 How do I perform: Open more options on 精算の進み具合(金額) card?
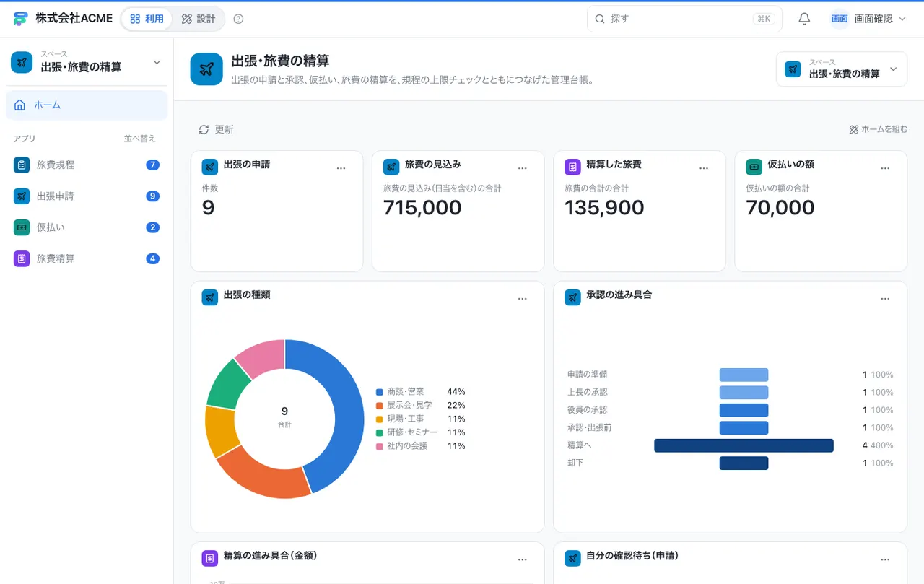click(x=523, y=559)
